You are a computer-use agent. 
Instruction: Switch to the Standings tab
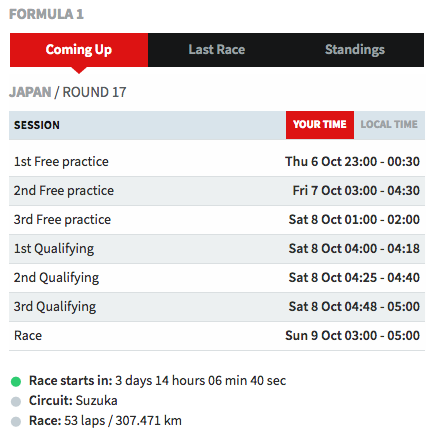[355, 50]
